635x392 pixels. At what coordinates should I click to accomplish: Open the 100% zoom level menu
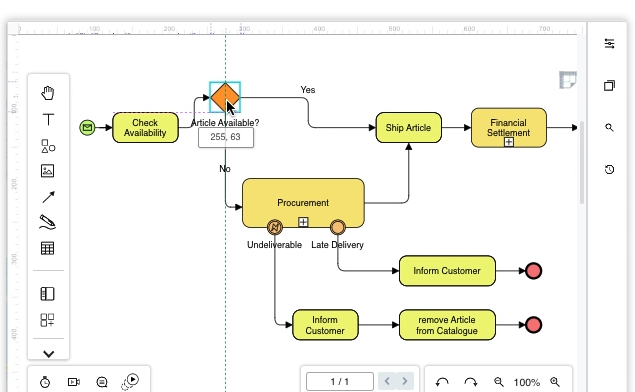pyautogui.click(x=526, y=382)
